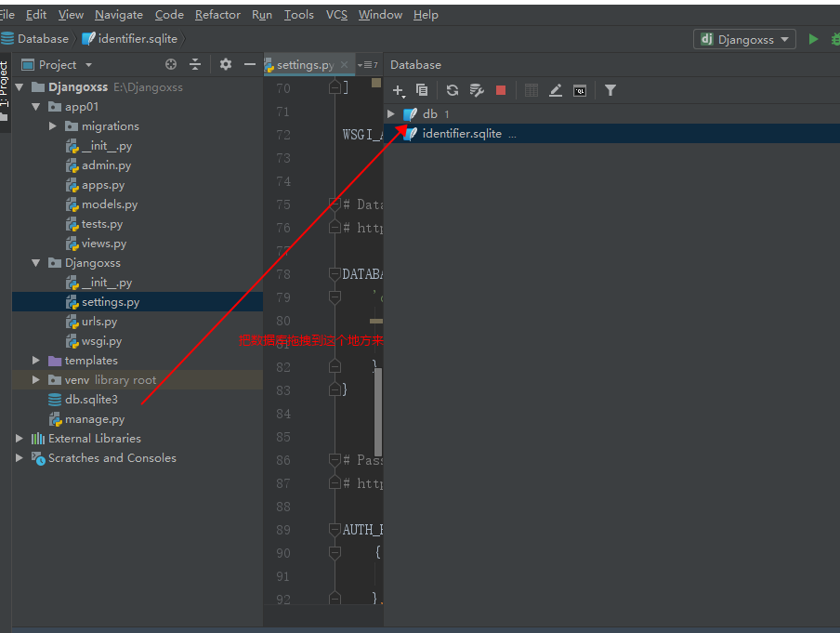
Task: Expand the db data source node
Action: click(391, 113)
